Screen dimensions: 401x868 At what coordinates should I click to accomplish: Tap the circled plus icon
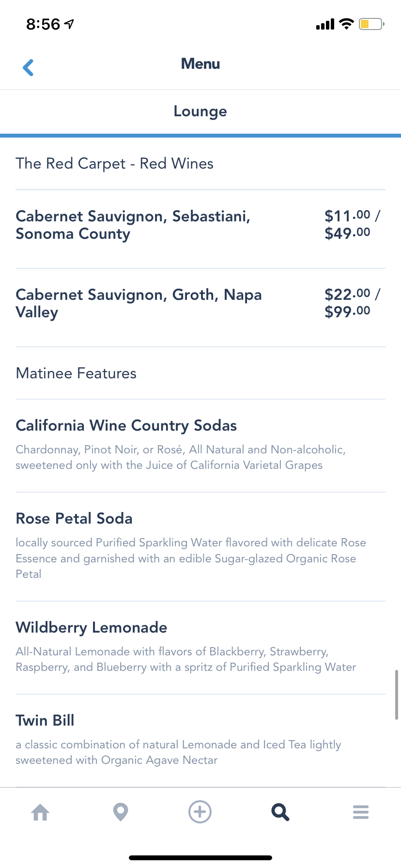[200, 812]
